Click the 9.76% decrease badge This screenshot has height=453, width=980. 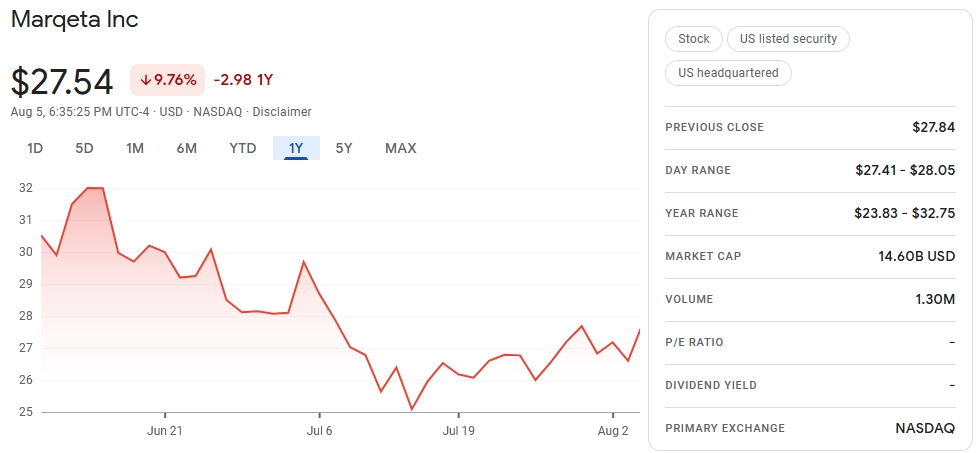pyautogui.click(x=168, y=80)
